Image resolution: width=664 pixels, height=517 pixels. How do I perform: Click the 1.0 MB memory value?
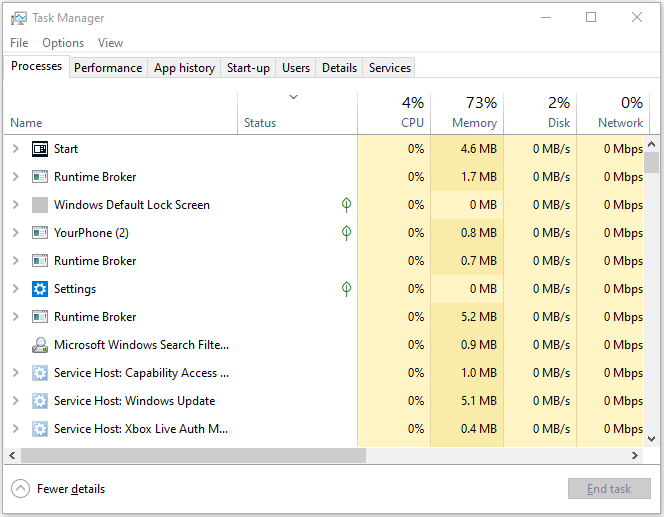tap(479, 373)
